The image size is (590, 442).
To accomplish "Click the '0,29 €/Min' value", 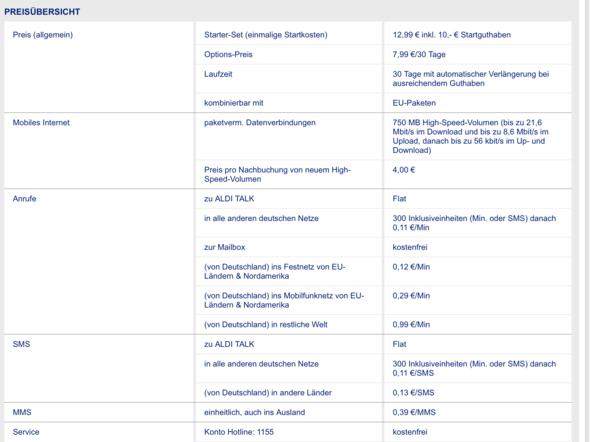I will pos(411,296).
